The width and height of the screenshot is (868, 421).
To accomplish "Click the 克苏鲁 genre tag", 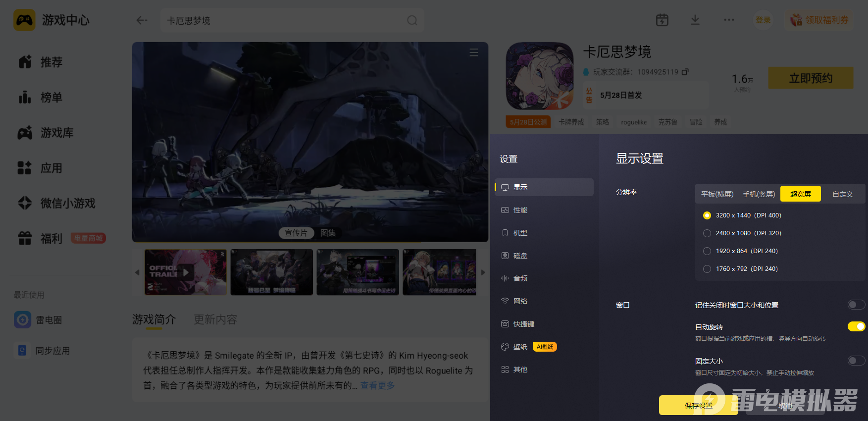I will [667, 122].
